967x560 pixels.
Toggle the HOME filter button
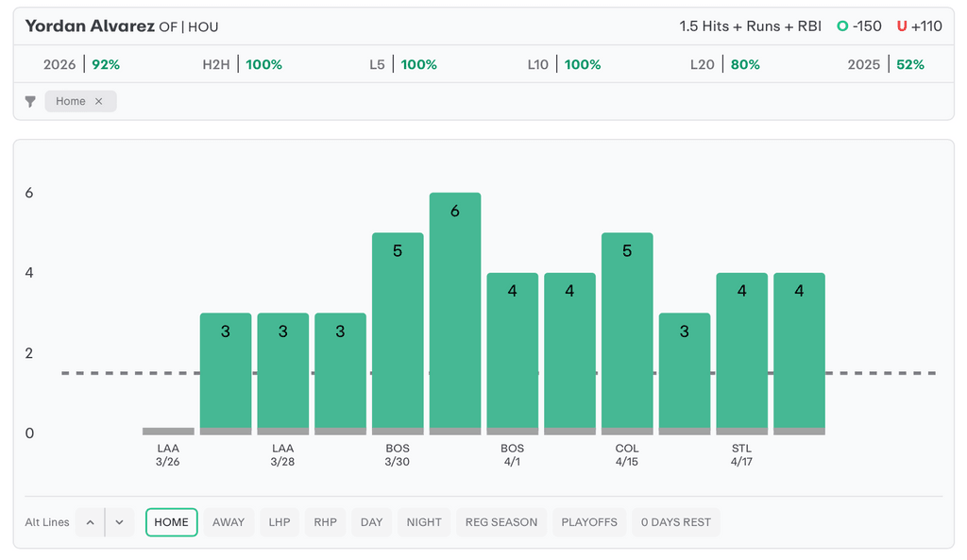tap(171, 522)
